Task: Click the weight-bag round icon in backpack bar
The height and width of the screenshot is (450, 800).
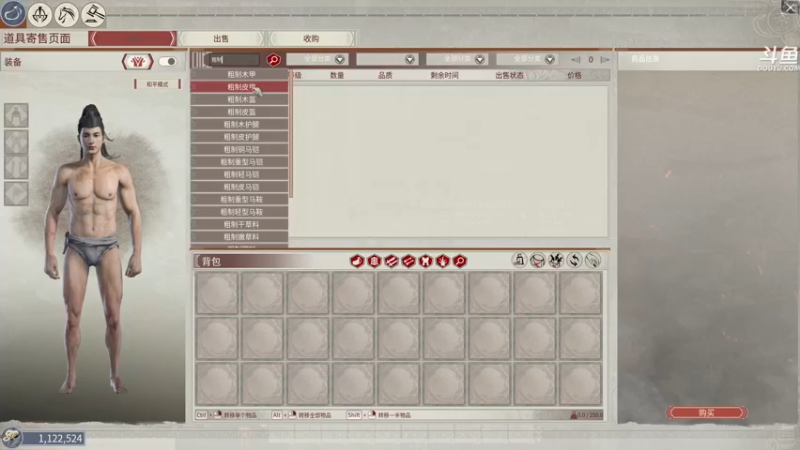Action: [x=519, y=260]
